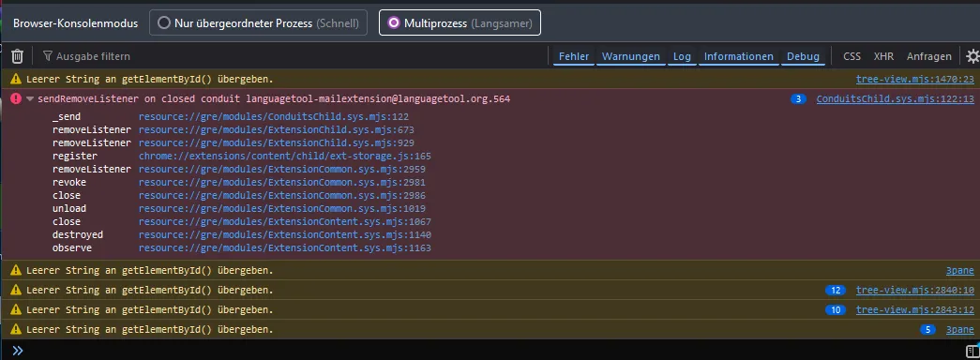Open the 3pane link without count badge

pos(960,271)
